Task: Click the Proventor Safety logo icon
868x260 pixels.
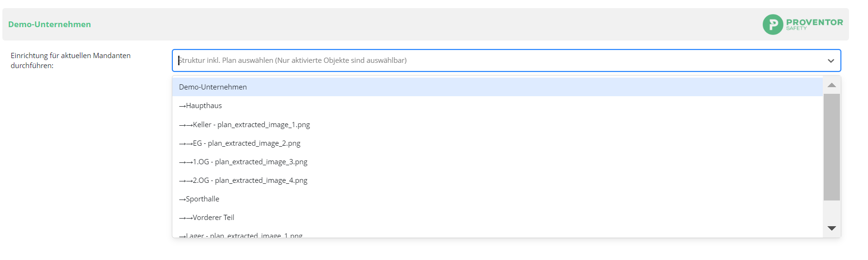Action: point(773,24)
